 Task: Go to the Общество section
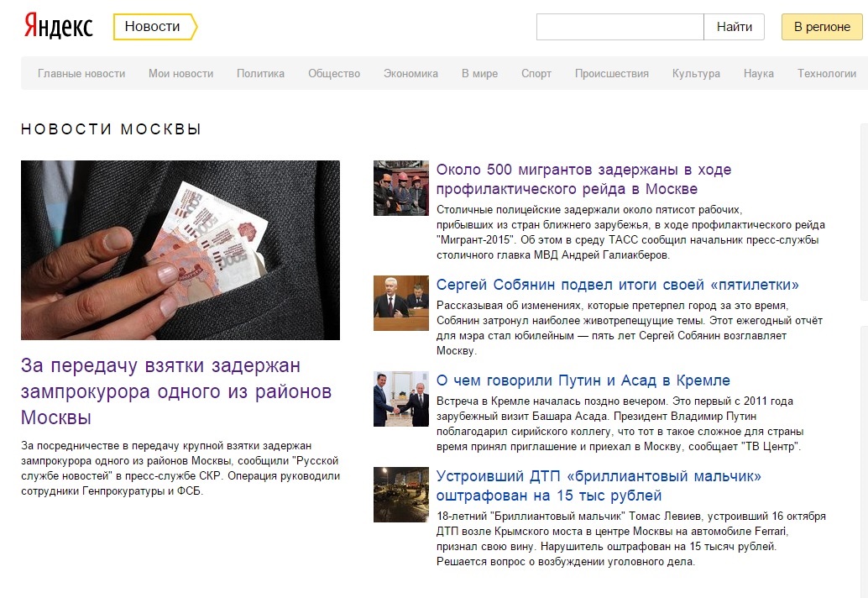334,73
